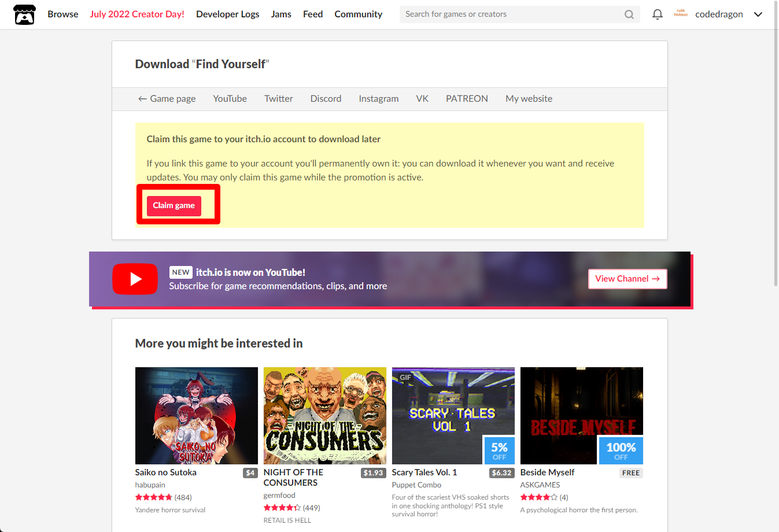779x532 pixels.
Task: Open the My website link
Action: click(x=529, y=99)
